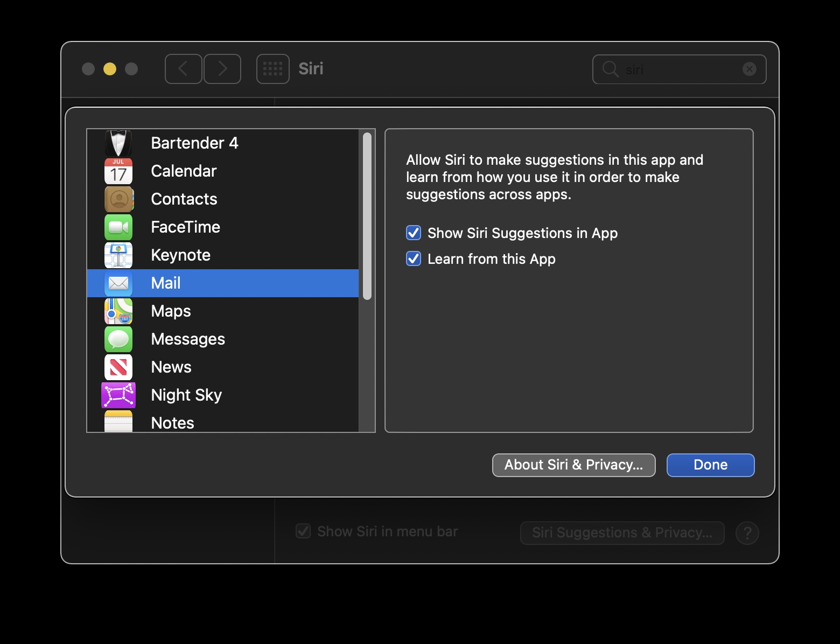
Task: Click the Calendar app icon
Action: pos(118,171)
